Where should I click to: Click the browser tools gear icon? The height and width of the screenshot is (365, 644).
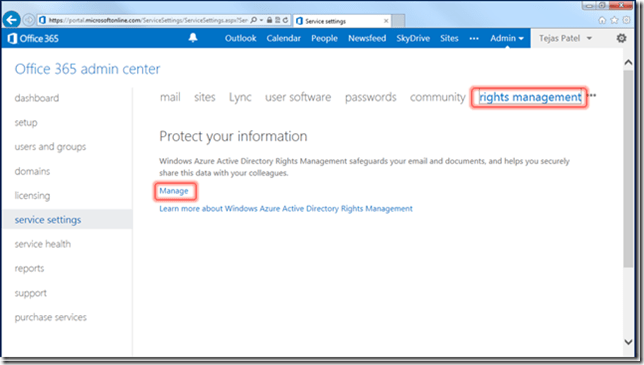[626, 20]
